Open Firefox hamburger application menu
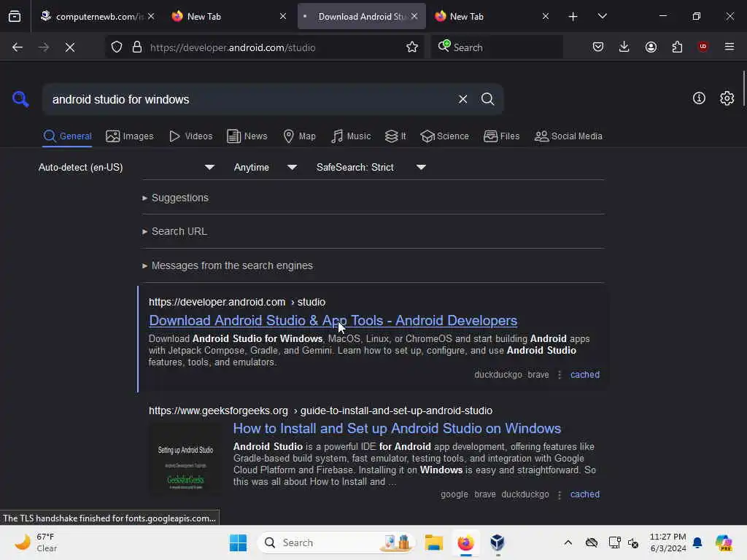747x560 pixels. coord(729,47)
